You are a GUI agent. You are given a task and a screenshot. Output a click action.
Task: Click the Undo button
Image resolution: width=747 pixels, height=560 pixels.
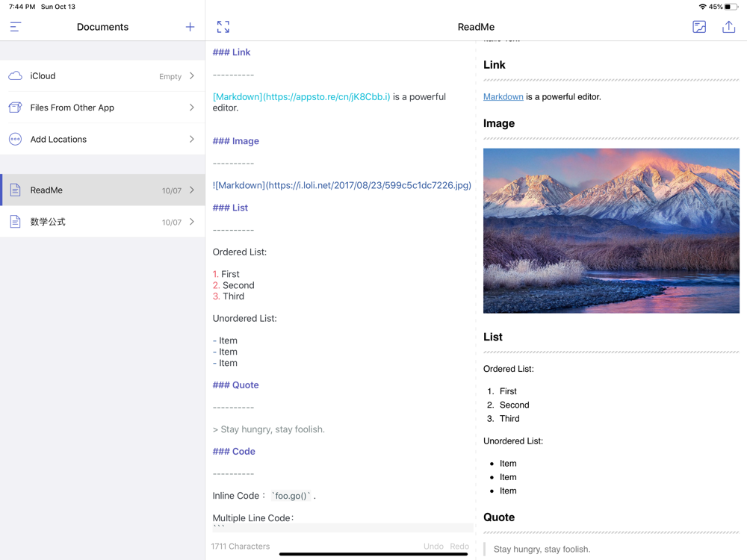pos(433,547)
